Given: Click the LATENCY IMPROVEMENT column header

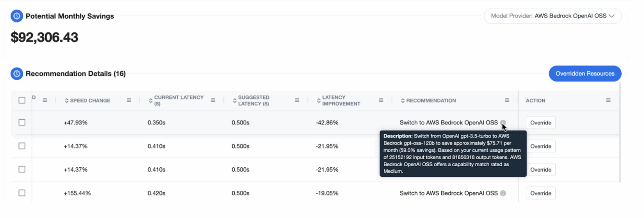Looking at the screenshot, I should (341, 100).
